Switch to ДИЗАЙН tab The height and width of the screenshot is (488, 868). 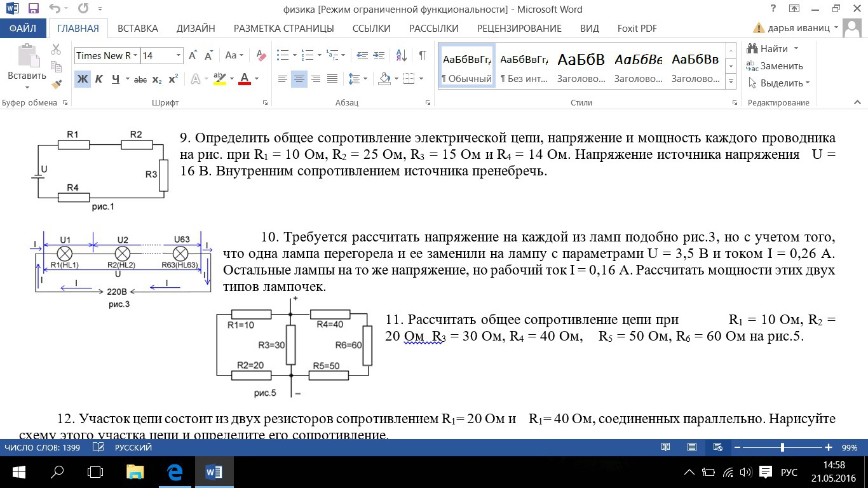point(196,28)
